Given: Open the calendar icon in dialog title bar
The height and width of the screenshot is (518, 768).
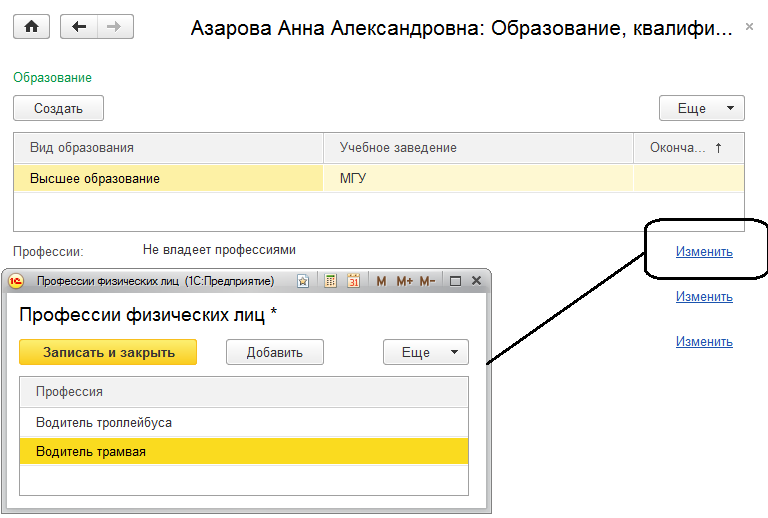Looking at the screenshot, I should point(353,282).
